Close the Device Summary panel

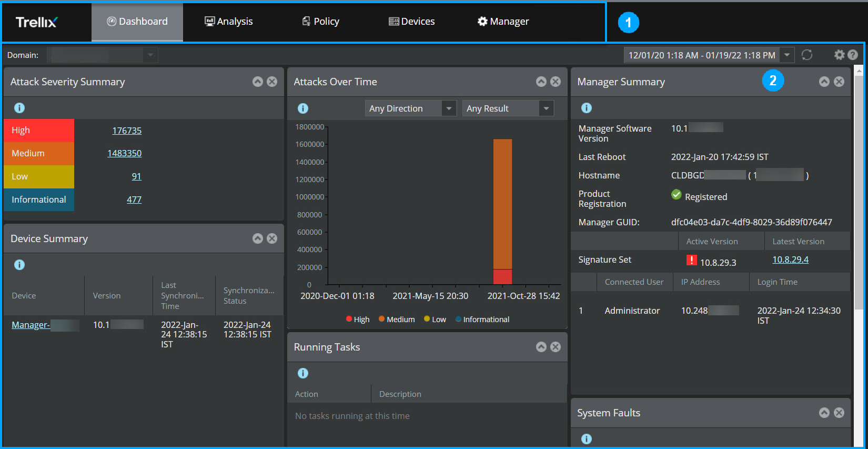272,238
